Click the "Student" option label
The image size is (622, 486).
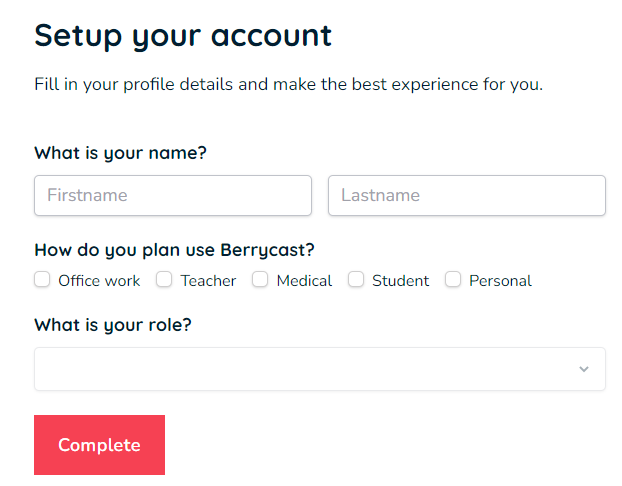click(400, 281)
